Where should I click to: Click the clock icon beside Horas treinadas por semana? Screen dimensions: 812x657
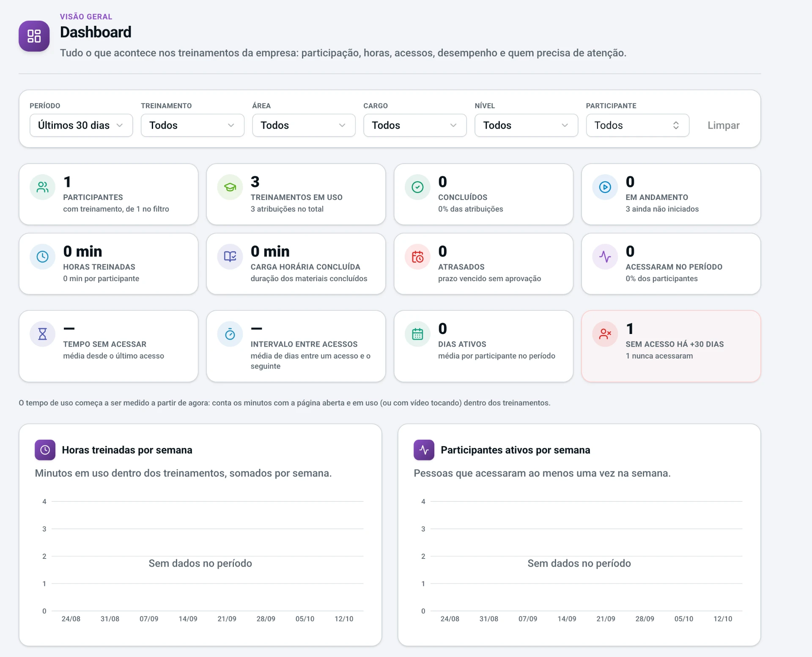(x=45, y=450)
